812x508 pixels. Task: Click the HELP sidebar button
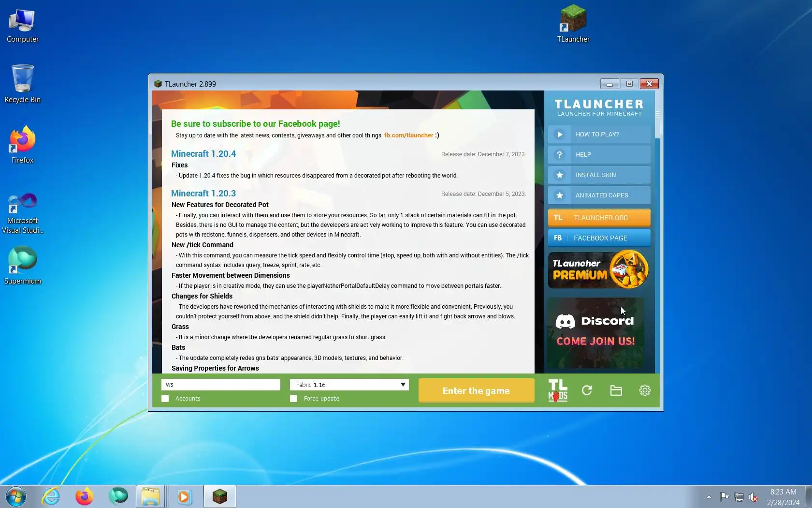(599, 155)
